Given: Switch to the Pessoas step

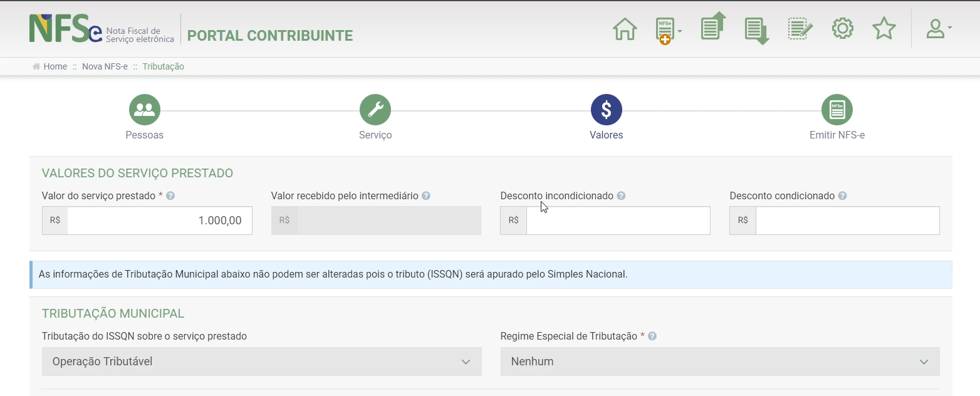Looking at the screenshot, I should (x=144, y=110).
